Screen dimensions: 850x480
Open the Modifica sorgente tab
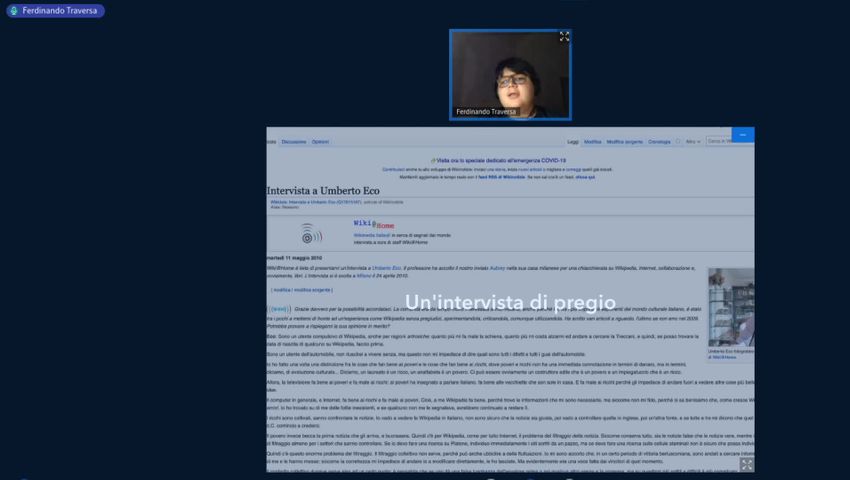(x=624, y=142)
